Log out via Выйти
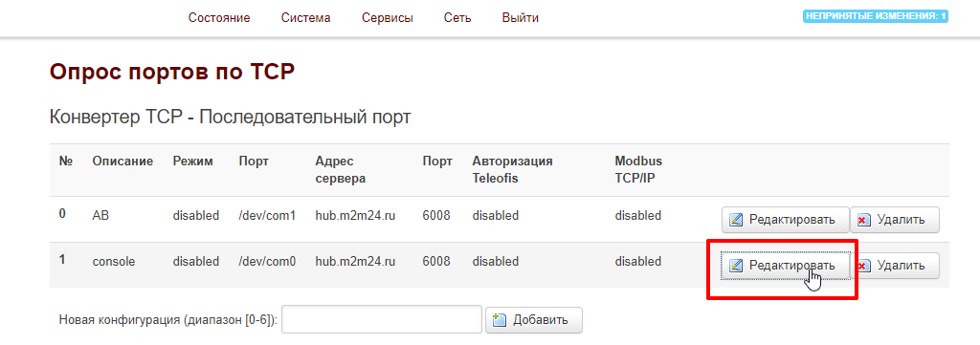This screenshot has width=980, height=345. point(520,18)
